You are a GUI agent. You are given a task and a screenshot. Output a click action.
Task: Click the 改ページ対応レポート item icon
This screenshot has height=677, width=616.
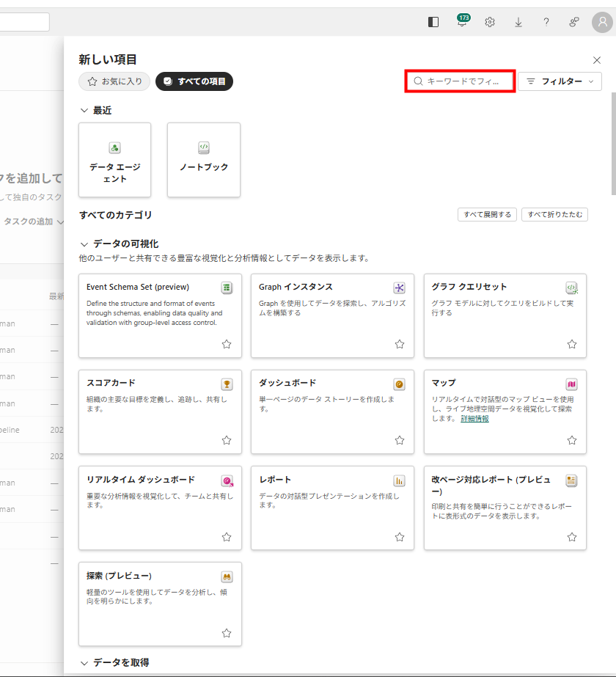coord(571,480)
